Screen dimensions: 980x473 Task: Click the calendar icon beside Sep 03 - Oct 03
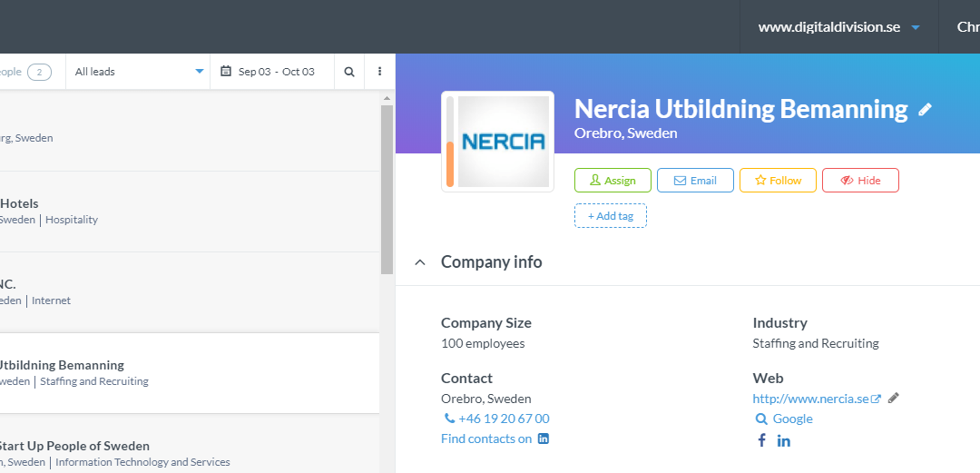226,72
